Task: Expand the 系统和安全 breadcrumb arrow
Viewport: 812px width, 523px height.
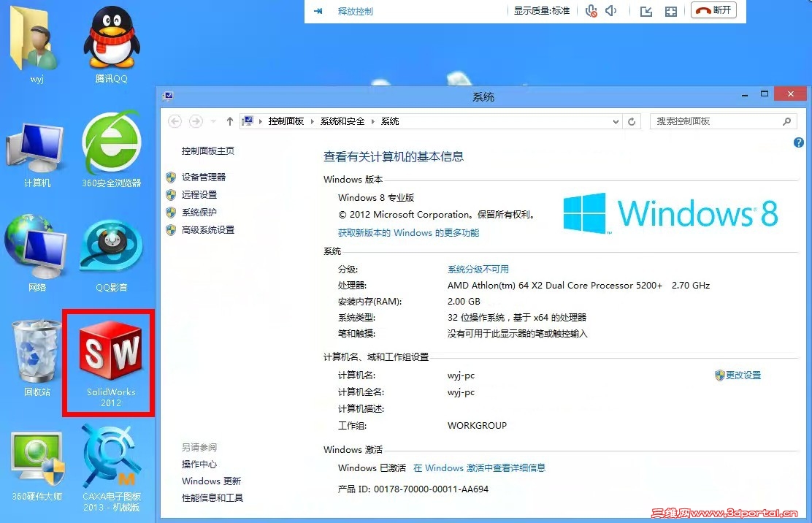Action: [x=372, y=121]
